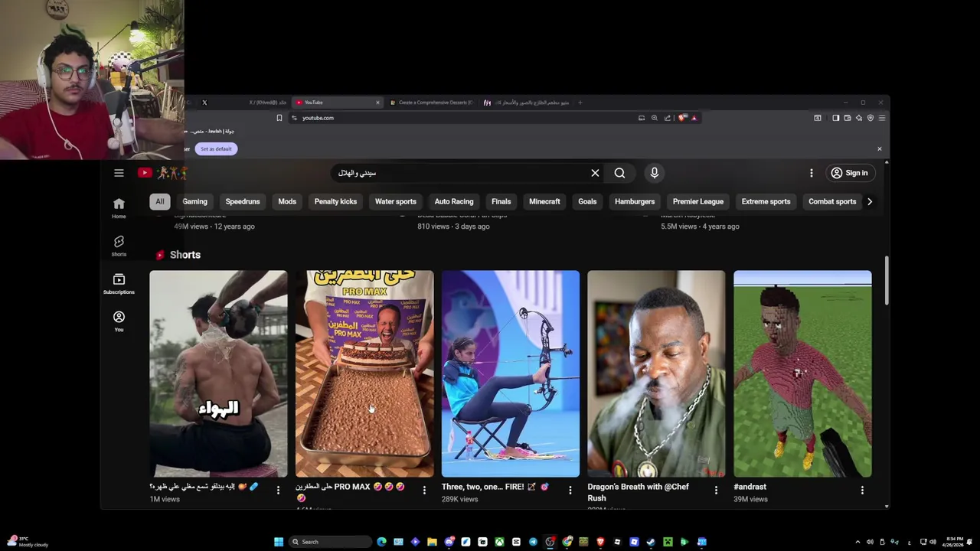Show hidden system tray icons

click(857, 542)
